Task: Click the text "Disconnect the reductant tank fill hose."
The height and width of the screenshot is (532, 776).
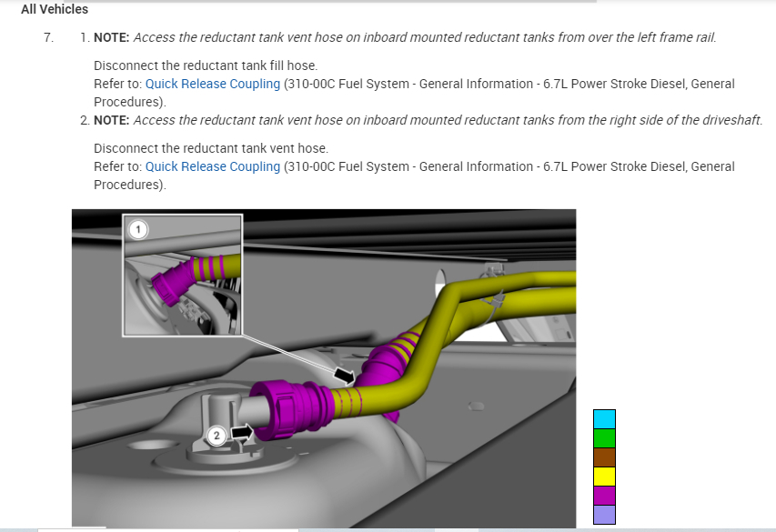Action: click(x=206, y=65)
